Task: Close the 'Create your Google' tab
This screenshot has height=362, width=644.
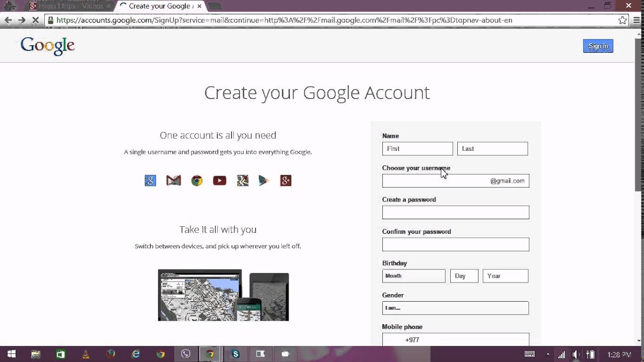Action: pyautogui.click(x=199, y=7)
